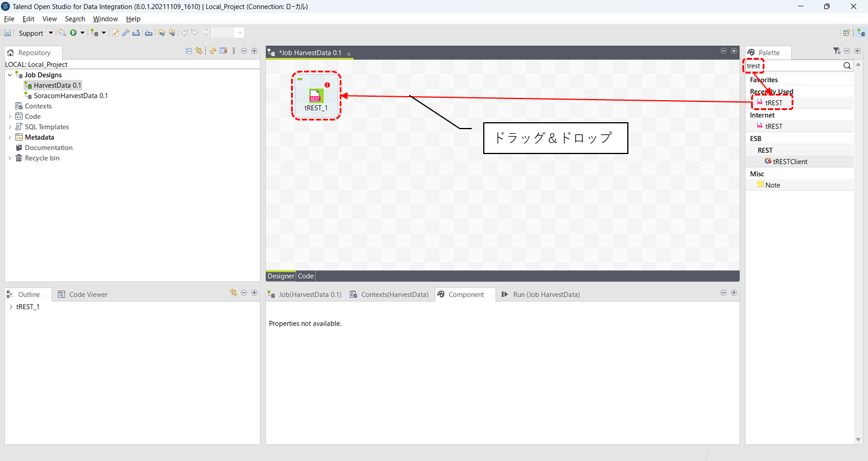Click the Undo arrow in toolbar

coord(185,33)
